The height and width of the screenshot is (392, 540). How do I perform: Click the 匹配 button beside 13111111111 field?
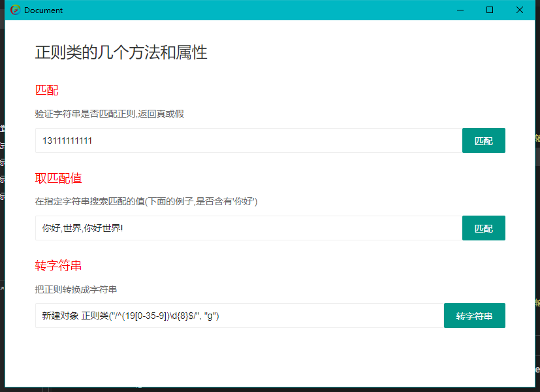coord(484,140)
